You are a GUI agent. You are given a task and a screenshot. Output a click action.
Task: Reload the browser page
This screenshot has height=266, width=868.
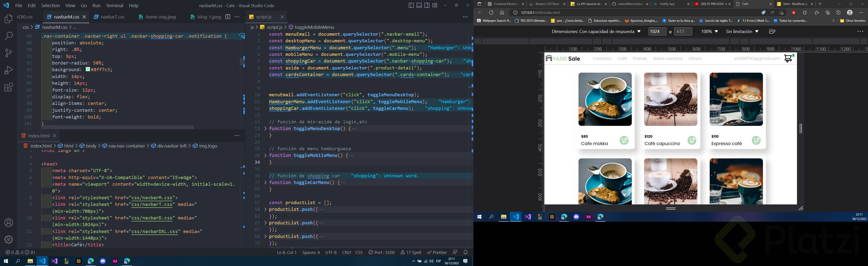pos(491,13)
